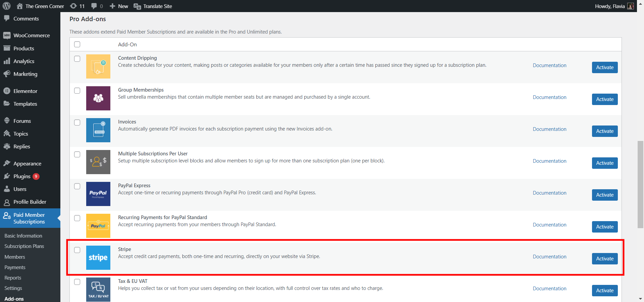This screenshot has width=644, height=302.
Task: Click the page vertical scrollbar thumb
Action: pos(640,185)
